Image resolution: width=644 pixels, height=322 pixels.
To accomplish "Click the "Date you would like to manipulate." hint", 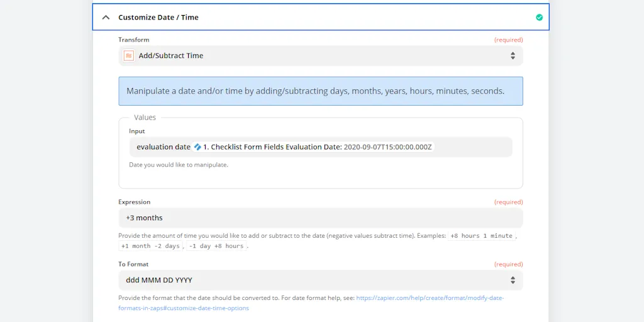I will click(x=179, y=165).
